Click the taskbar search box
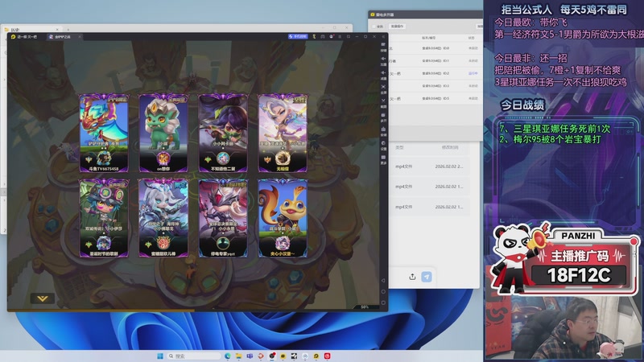The height and width of the screenshot is (362, 644). point(195,356)
